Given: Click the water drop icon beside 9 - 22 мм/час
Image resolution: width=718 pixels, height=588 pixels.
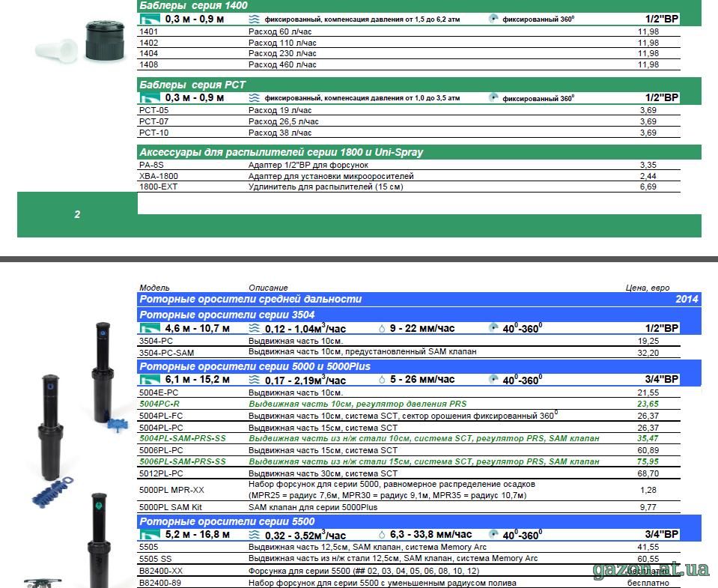Looking at the screenshot, I should click(382, 329).
